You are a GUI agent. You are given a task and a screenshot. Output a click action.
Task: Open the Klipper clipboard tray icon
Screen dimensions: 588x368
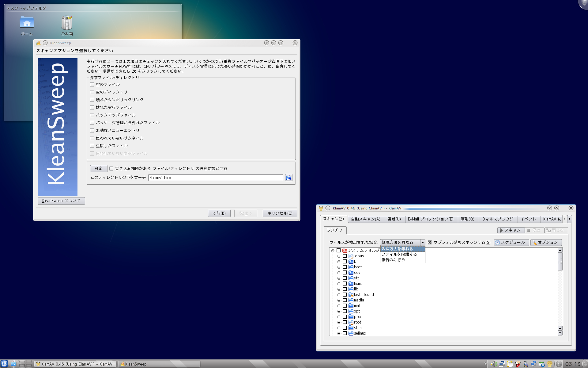(510, 364)
